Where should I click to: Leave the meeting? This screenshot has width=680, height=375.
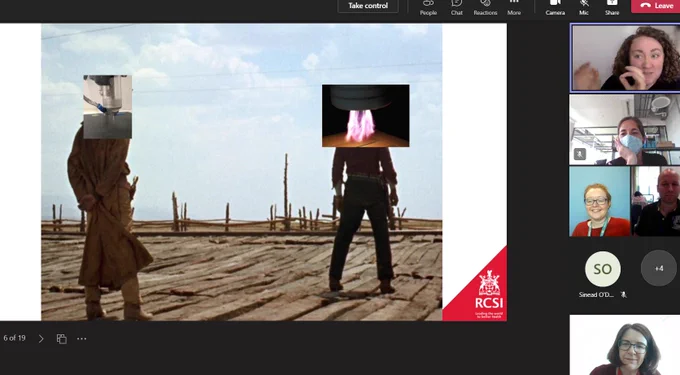coord(656,6)
